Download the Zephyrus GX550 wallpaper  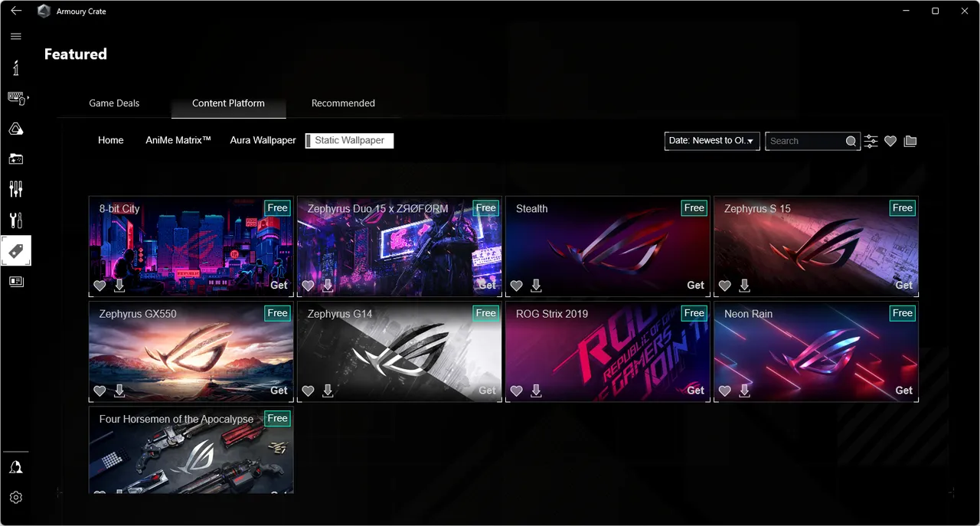[119, 391]
